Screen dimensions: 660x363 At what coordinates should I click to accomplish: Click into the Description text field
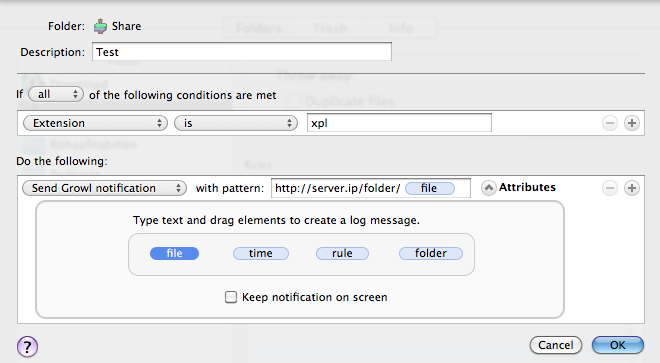click(242, 52)
